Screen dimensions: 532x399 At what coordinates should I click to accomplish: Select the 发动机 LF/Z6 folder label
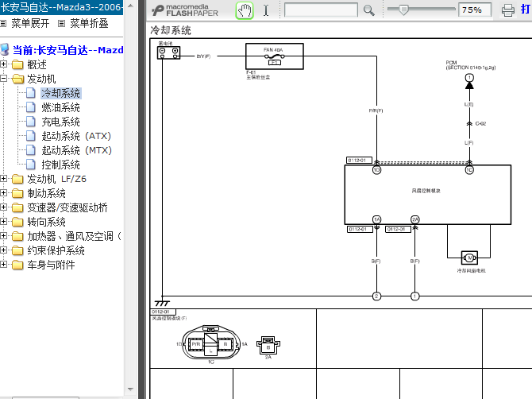[56, 179]
